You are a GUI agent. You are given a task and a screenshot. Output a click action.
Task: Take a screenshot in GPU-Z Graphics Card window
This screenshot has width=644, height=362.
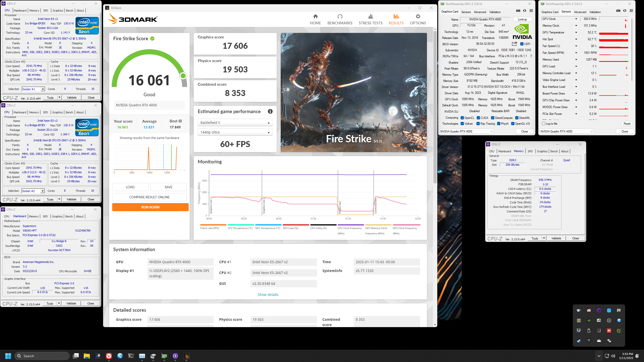518,11
